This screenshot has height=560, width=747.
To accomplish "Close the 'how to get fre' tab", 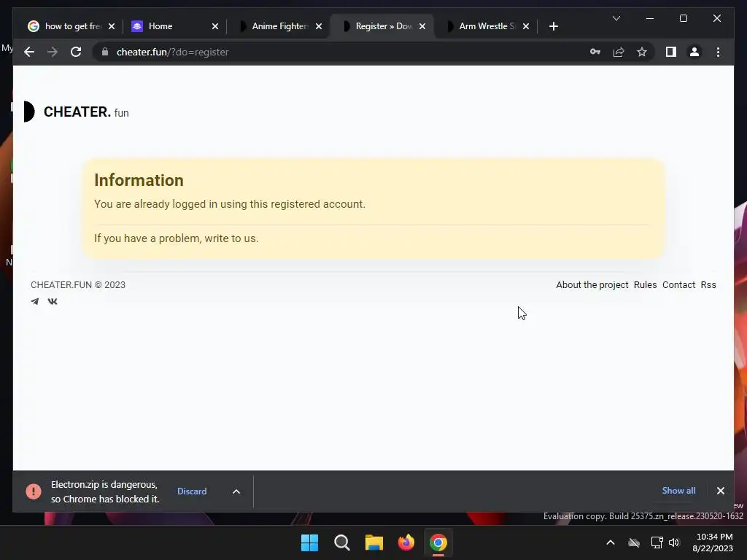I will 112,26.
